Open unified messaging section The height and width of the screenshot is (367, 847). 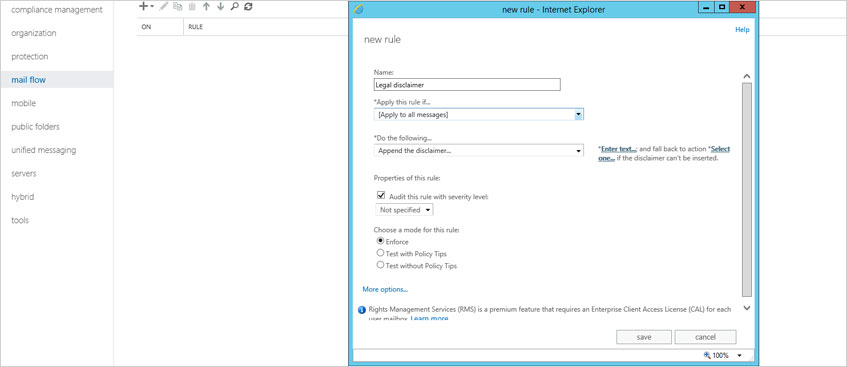tap(44, 150)
